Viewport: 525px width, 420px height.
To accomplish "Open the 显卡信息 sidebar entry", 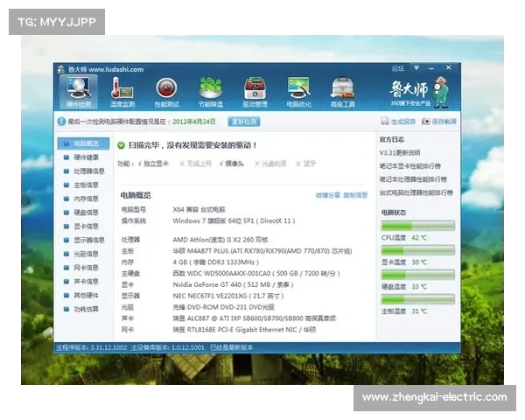I will (x=81, y=227).
